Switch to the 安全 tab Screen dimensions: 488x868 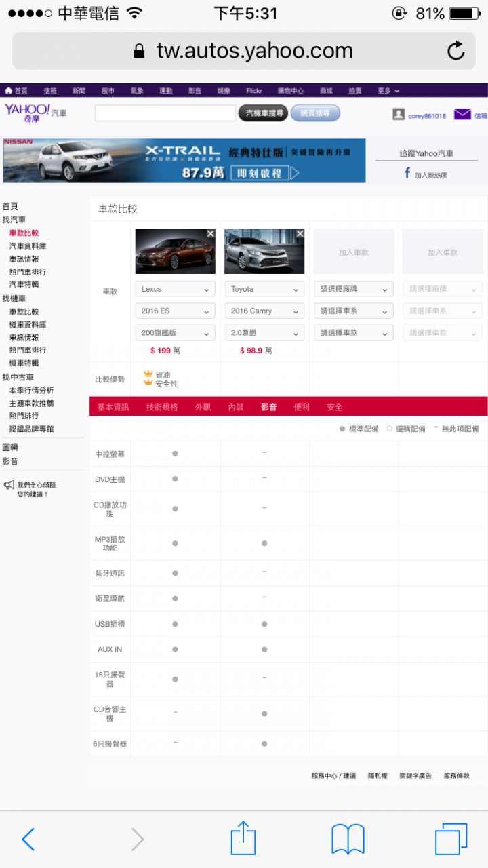[x=335, y=407]
